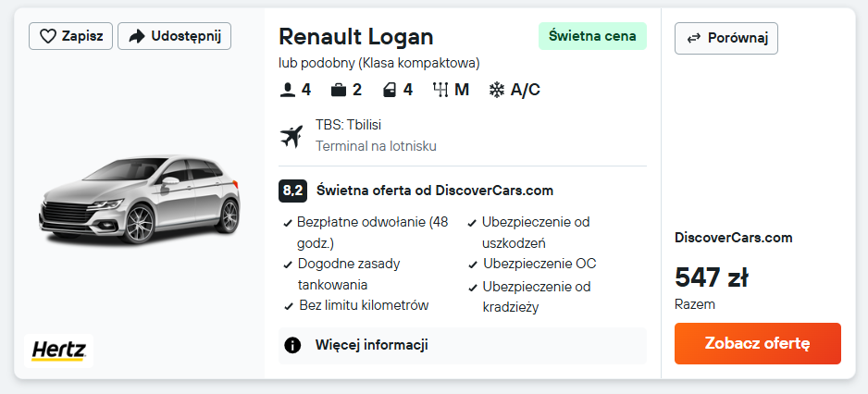Click the share arrow icon in Udostępnij
Screen dimensions: 868x394
(136, 36)
